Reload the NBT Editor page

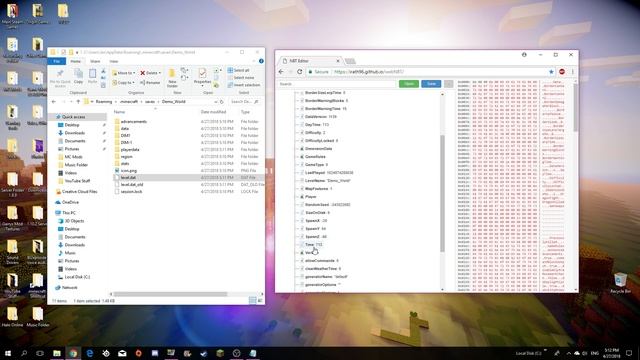tap(300, 71)
